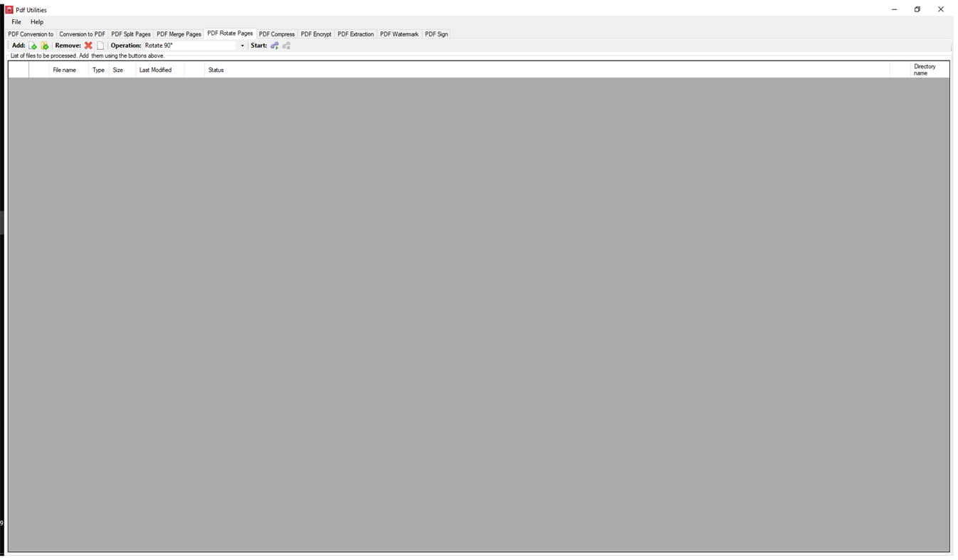Stop the running operation
The image size is (958, 560).
click(x=286, y=45)
